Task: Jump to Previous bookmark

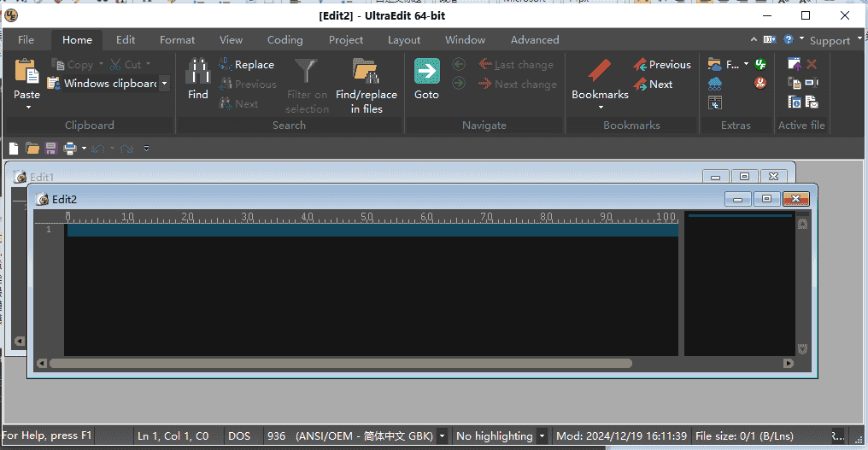Action: (661, 65)
